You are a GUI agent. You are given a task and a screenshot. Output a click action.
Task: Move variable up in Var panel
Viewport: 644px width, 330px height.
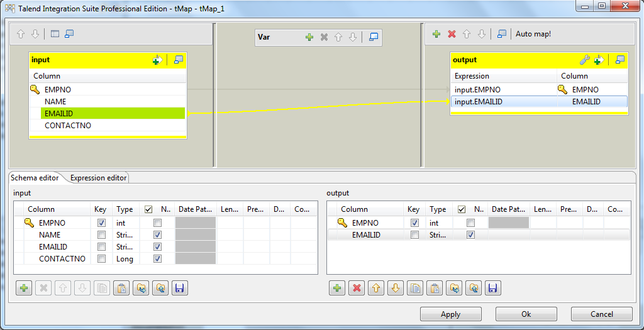[x=338, y=37]
